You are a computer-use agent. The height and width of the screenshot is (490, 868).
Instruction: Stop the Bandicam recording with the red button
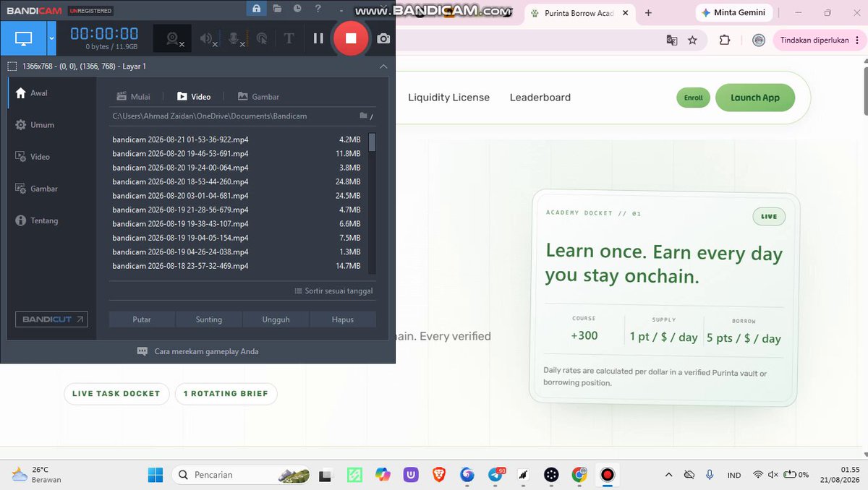click(x=351, y=38)
